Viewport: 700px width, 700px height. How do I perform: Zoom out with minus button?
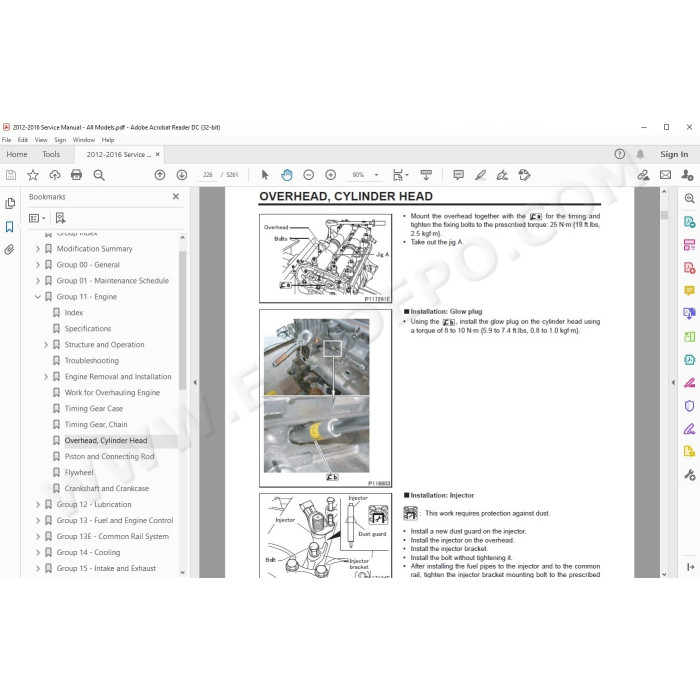[308, 175]
